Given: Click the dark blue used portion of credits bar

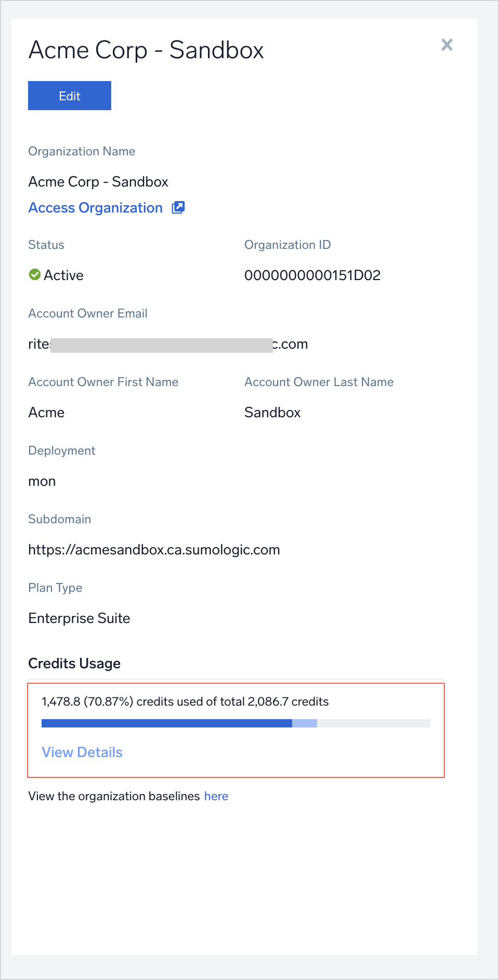Looking at the screenshot, I should (166, 723).
